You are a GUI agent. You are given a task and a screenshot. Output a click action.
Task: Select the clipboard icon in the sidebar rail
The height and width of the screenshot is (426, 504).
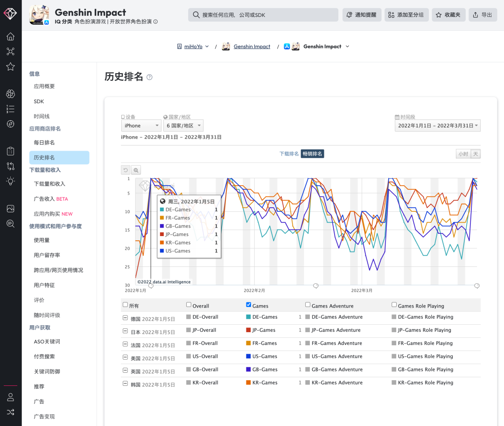(x=11, y=151)
